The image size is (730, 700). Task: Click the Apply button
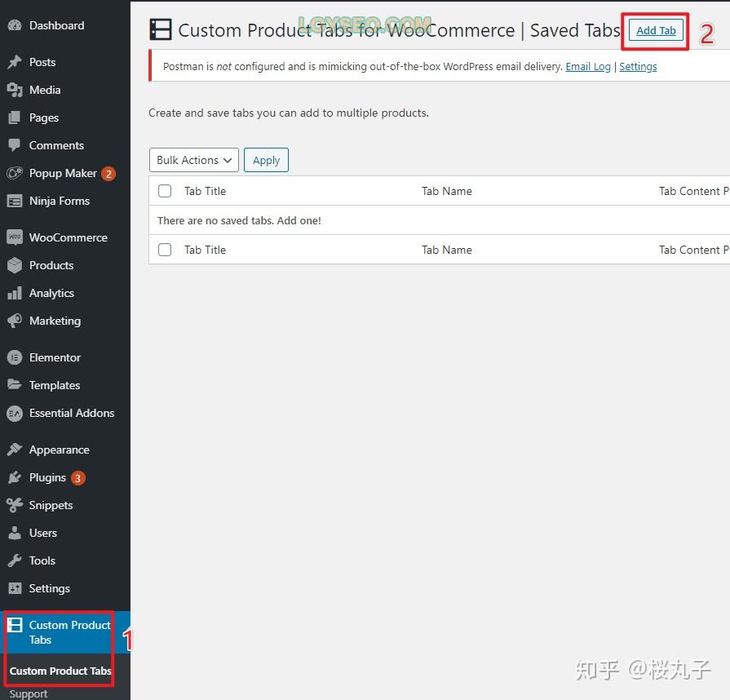266,160
